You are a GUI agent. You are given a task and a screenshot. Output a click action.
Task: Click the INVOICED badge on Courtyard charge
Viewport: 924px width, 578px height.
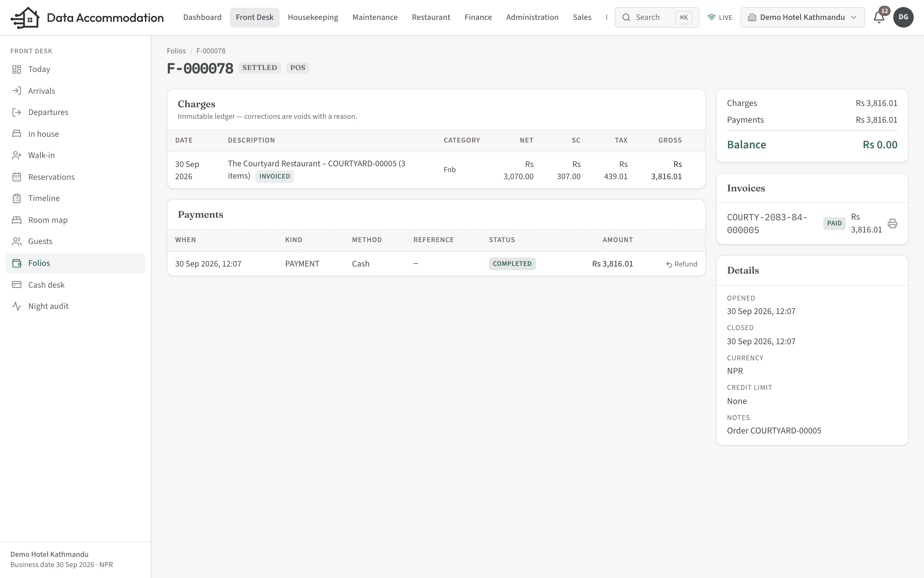pyautogui.click(x=275, y=176)
